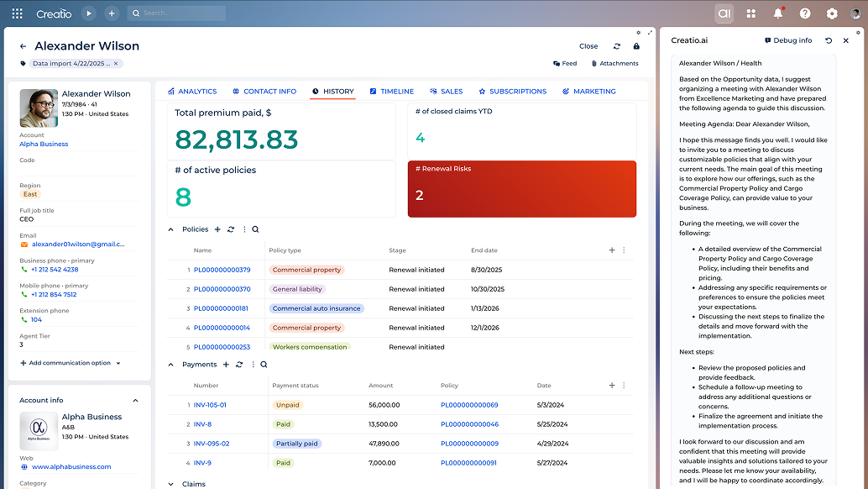Switch to the Timeline tab
The height and width of the screenshot is (489, 868).
click(391, 92)
